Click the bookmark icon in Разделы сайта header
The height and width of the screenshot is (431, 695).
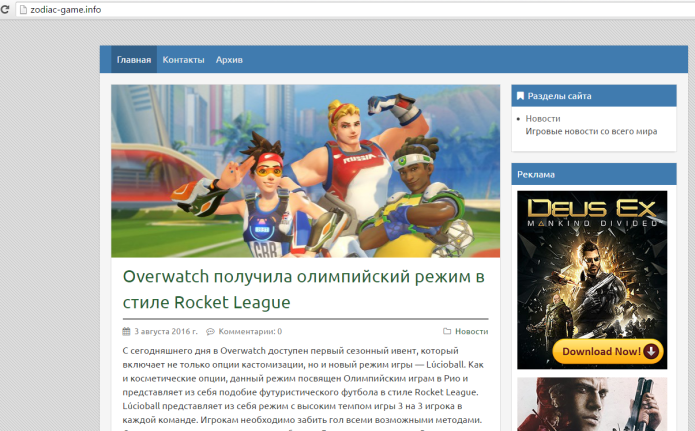click(x=520, y=96)
